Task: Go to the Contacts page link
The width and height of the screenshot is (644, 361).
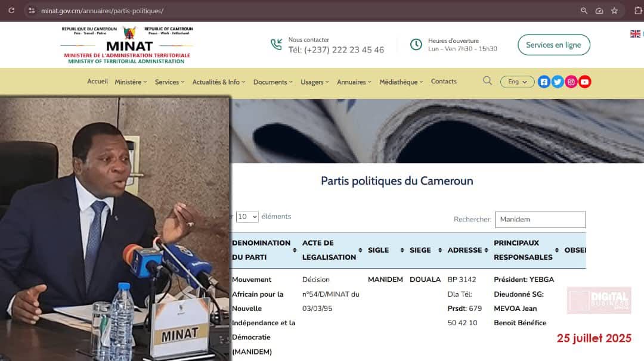Action: [444, 81]
